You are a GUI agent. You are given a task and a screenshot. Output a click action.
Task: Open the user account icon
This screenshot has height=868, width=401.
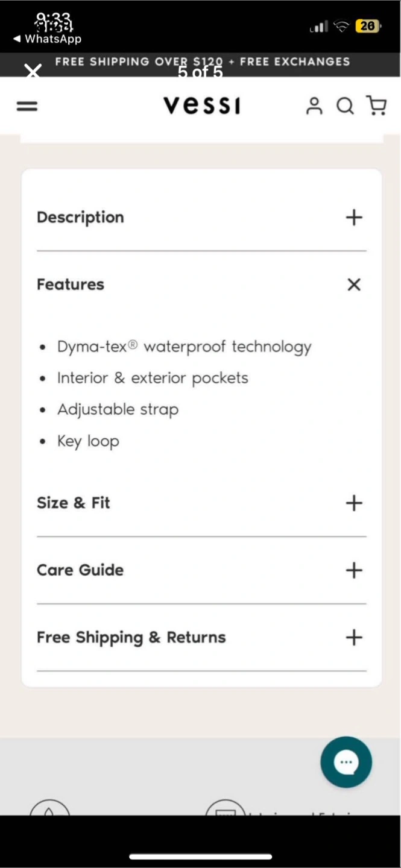314,106
